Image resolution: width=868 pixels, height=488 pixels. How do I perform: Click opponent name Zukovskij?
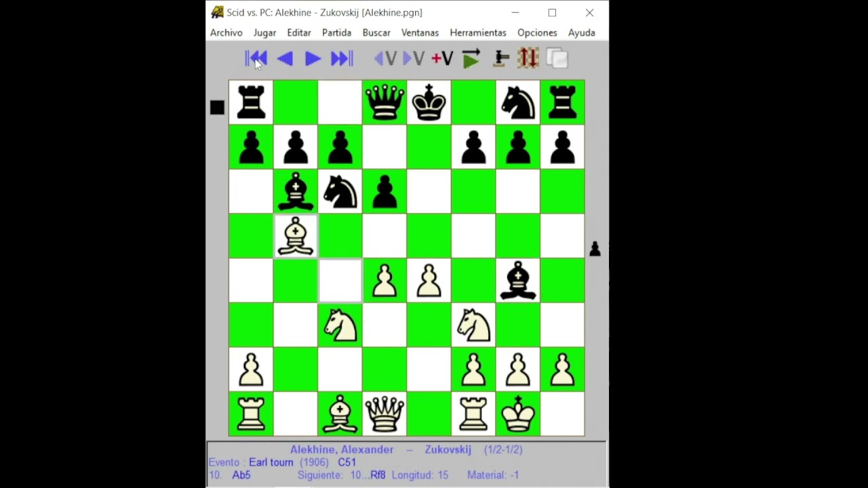[x=448, y=449]
